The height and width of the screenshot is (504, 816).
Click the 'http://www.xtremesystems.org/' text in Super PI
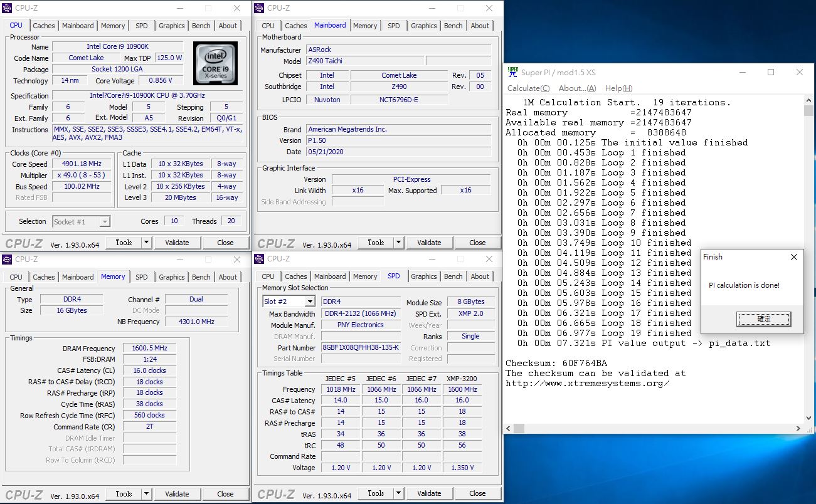click(587, 384)
